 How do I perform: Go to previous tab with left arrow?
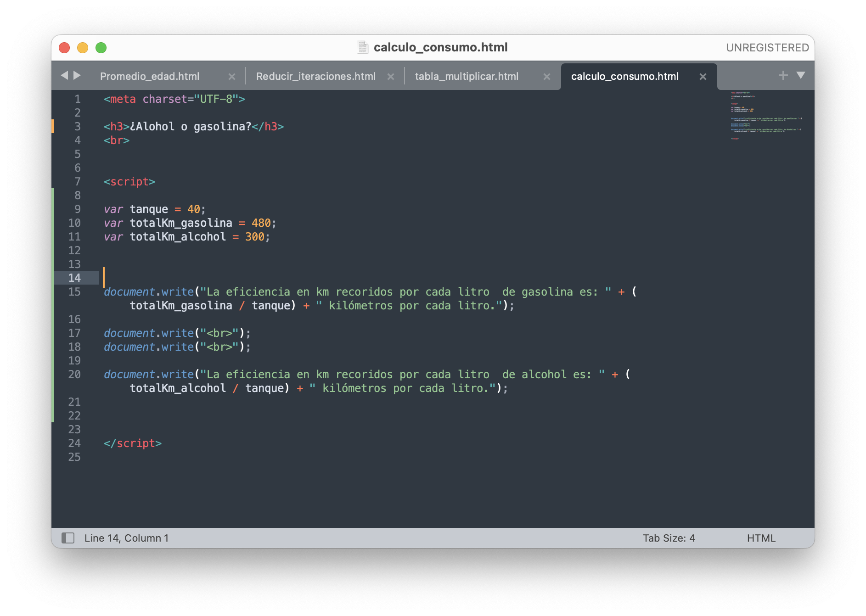coord(64,75)
